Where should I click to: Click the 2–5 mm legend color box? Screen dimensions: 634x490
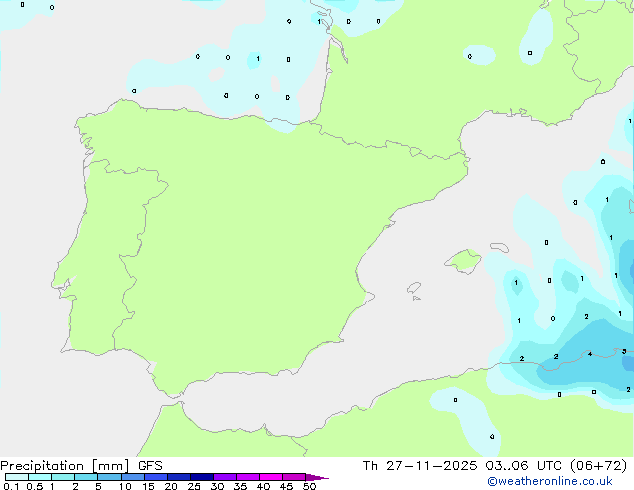tap(86, 477)
